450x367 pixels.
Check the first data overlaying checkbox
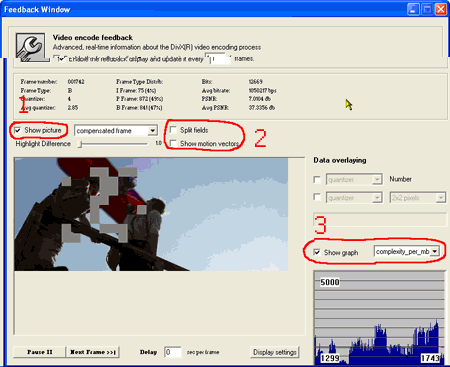click(x=317, y=180)
